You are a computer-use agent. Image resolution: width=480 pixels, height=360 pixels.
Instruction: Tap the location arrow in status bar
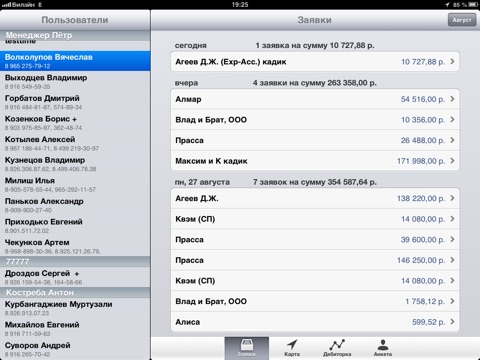pyautogui.click(x=447, y=5)
